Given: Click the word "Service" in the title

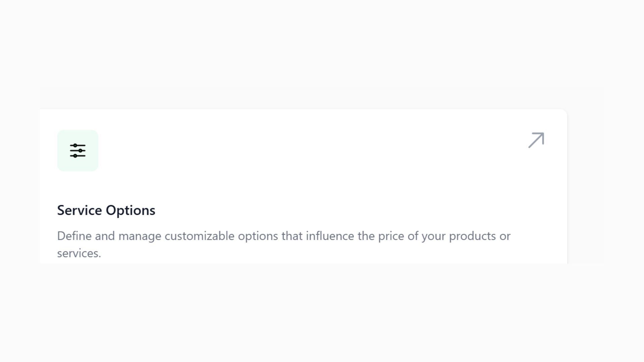Looking at the screenshot, I should 79,210.
